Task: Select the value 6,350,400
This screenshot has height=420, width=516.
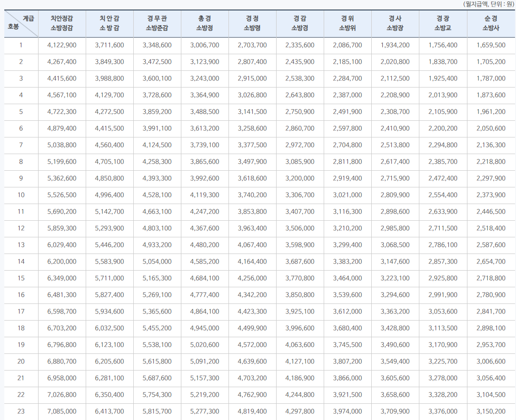Action: coord(109,395)
